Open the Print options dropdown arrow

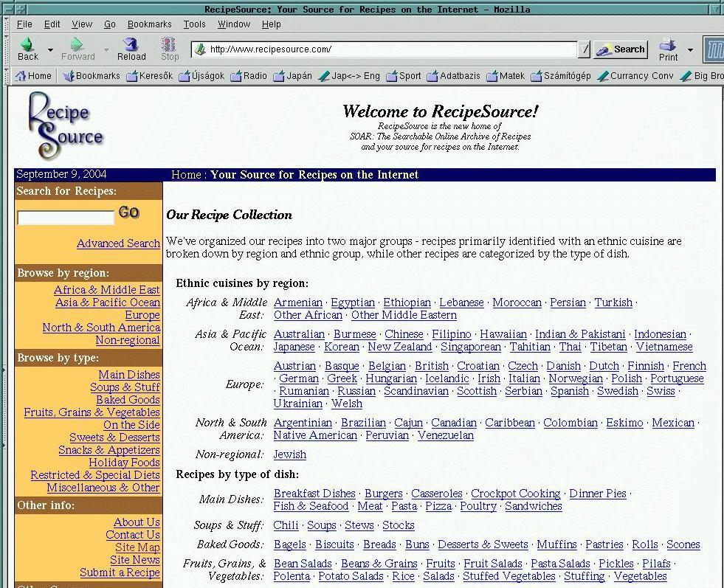[690, 49]
